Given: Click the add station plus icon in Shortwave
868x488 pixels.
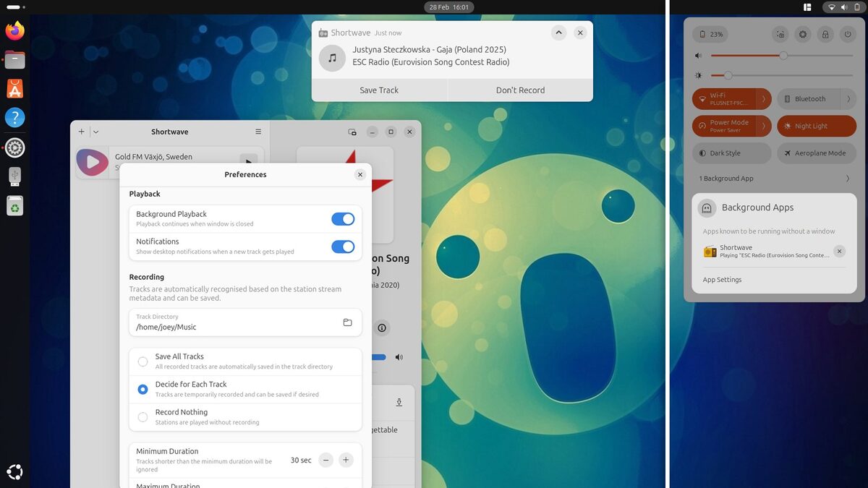Looking at the screenshot, I should pos(82,132).
